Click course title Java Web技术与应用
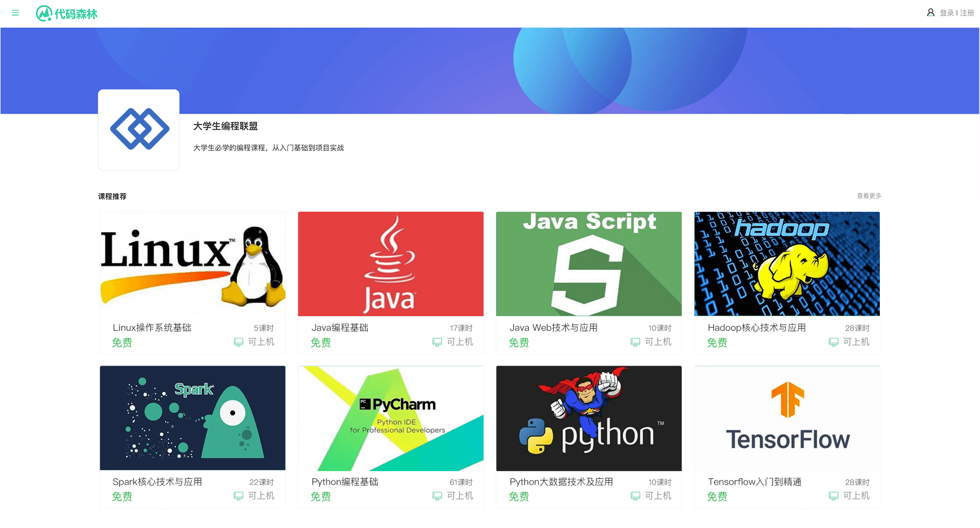Viewport: 980px width, 528px height. pyautogui.click(x=553, y=328)
